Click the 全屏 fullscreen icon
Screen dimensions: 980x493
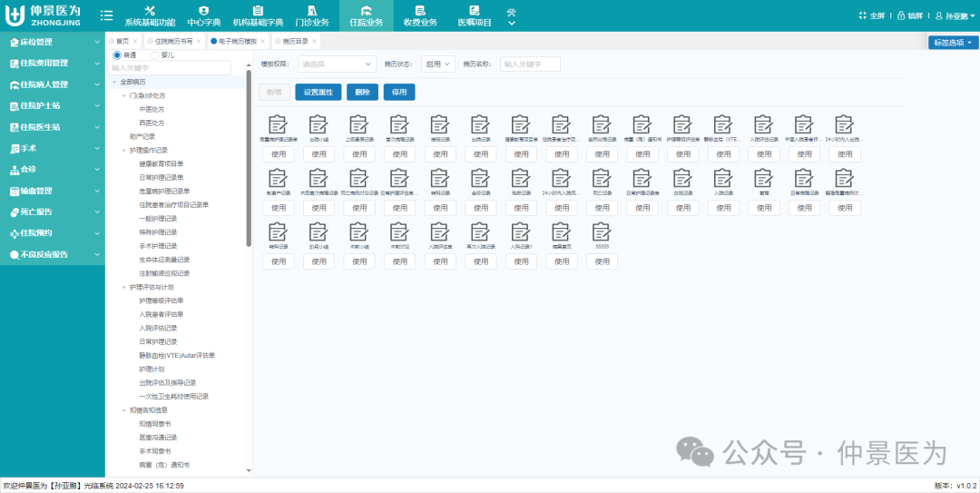(863, 15)
